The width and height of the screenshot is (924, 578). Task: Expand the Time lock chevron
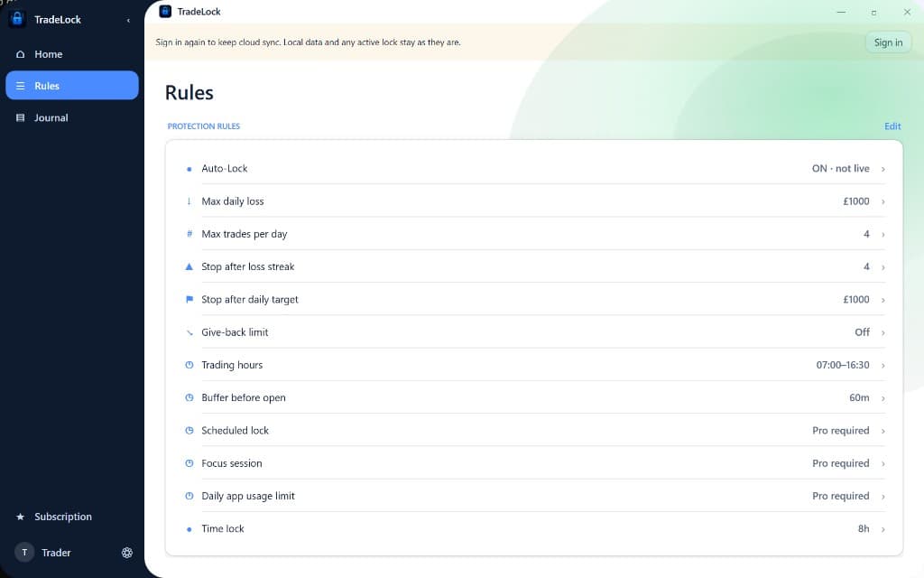[882, 529]
